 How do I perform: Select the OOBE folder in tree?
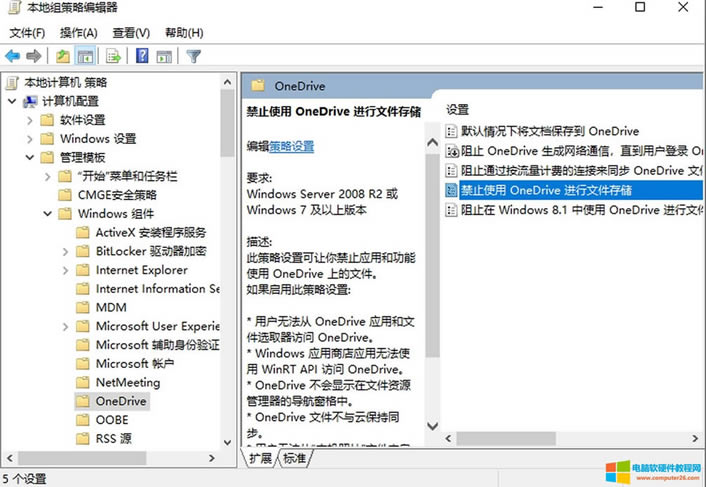click(112, 420)
